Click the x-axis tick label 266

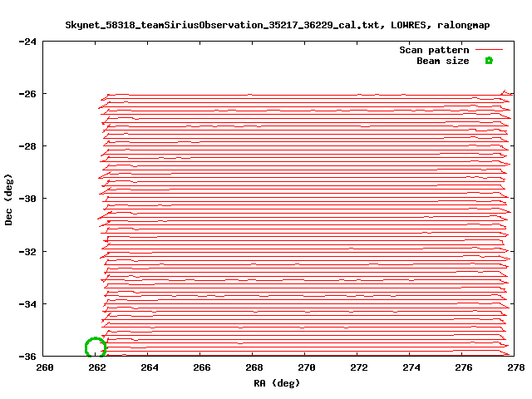click(202, 367)
